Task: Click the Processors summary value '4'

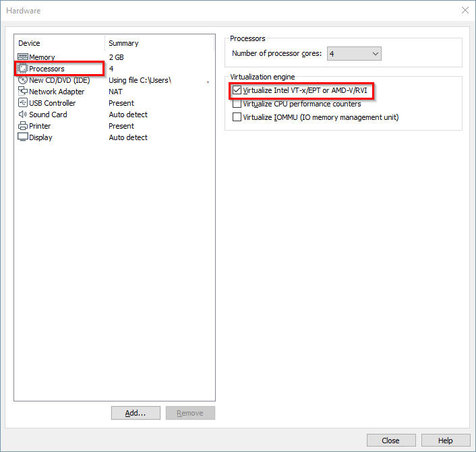Action: click(x=111, y=69)
